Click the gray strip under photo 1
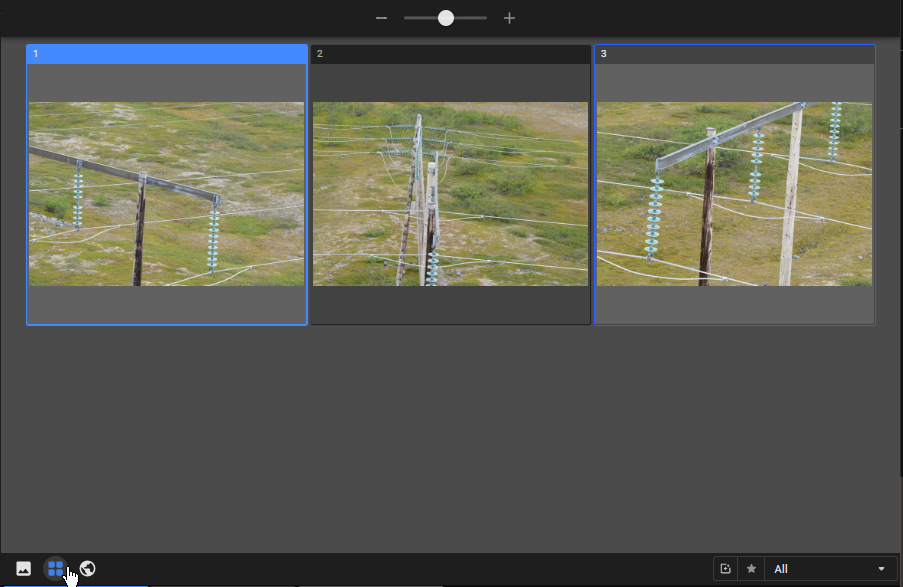The width and height of the screenshot is (903, 587). tap(166, 305)
